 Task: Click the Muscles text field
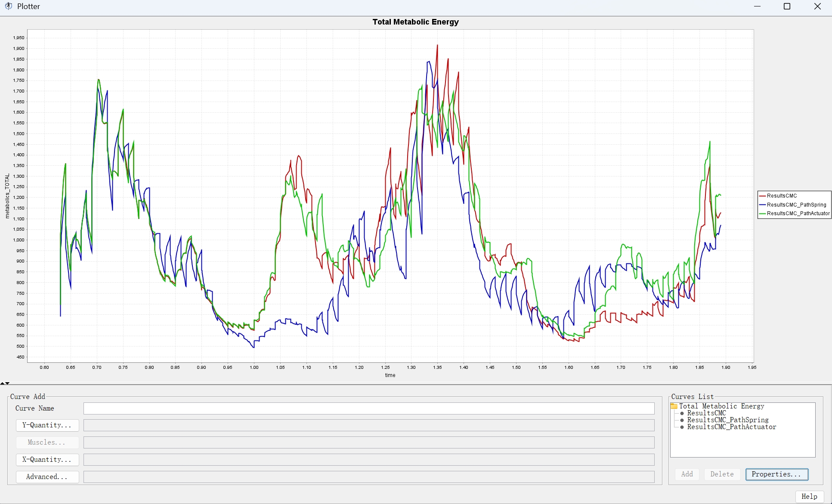[x=369, y=442]
